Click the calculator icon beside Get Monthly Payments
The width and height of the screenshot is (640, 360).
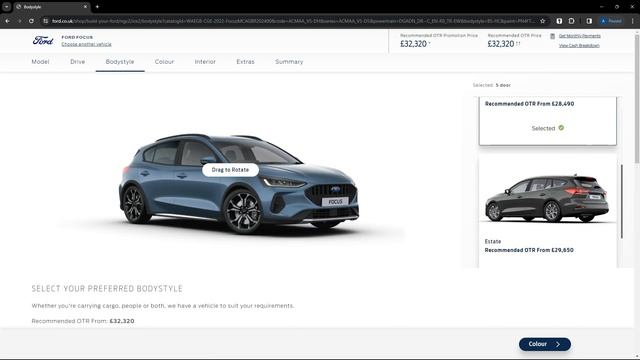click(552, 36)
